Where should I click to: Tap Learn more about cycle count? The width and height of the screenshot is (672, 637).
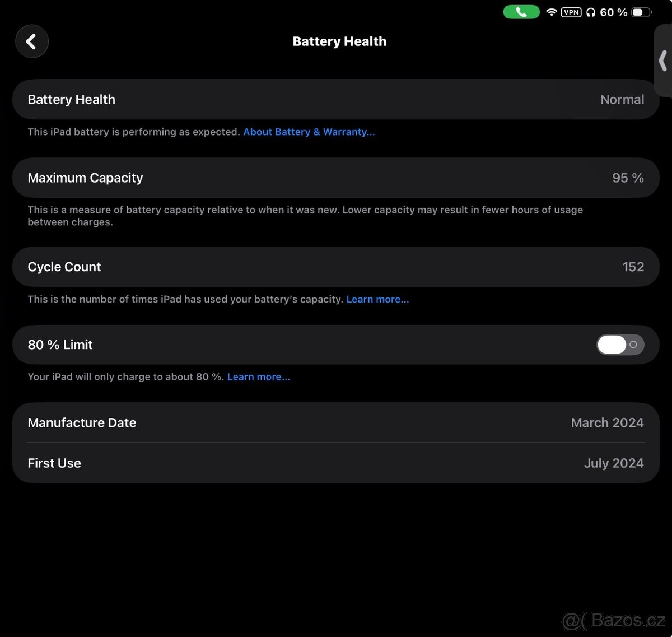point(377,299)
